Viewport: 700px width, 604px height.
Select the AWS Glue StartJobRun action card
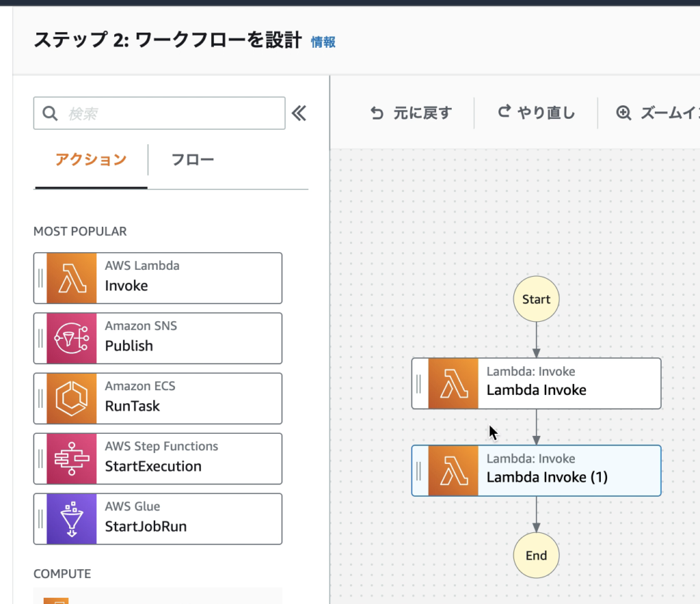pos(158,519)
